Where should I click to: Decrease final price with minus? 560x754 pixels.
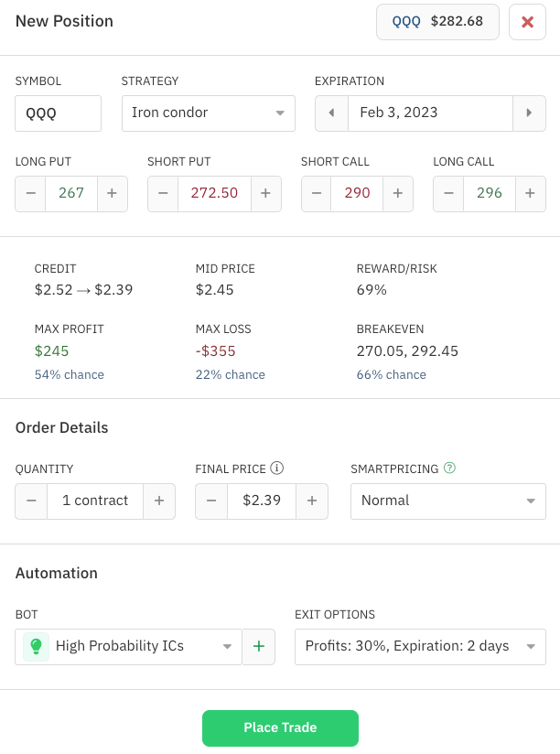pyautogui.click(x=211, y=501)
